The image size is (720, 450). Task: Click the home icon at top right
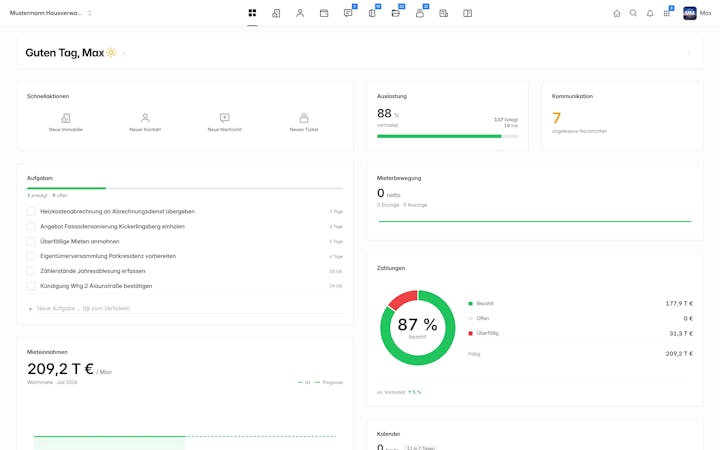pos(617,13)
